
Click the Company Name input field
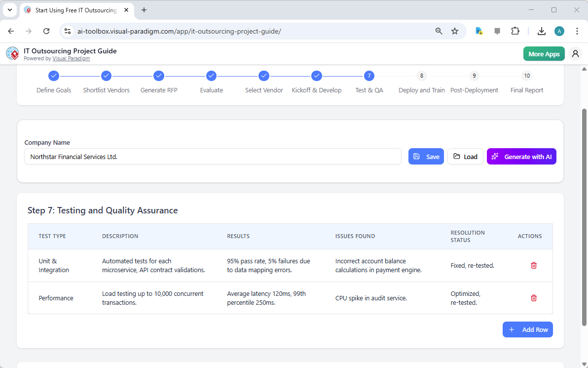[x=213, y=156]
